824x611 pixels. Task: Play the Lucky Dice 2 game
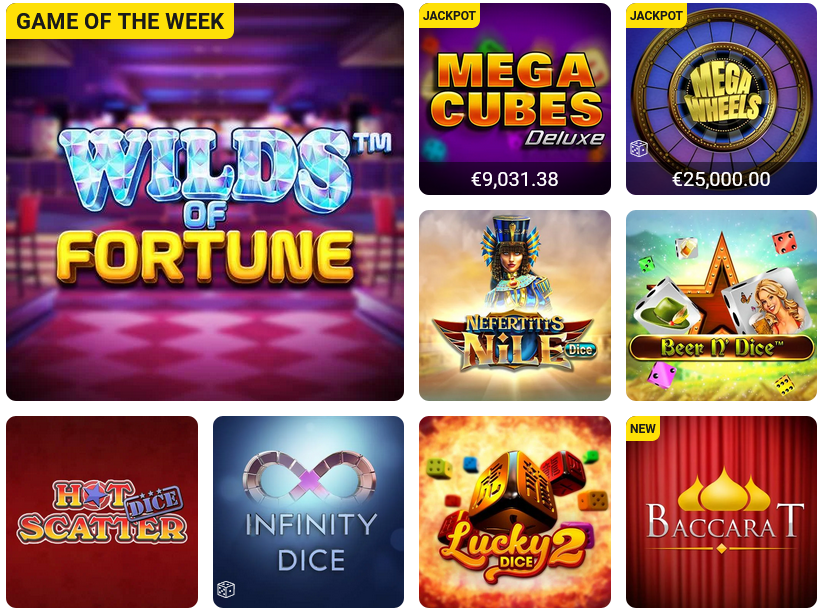coord(514,512)
